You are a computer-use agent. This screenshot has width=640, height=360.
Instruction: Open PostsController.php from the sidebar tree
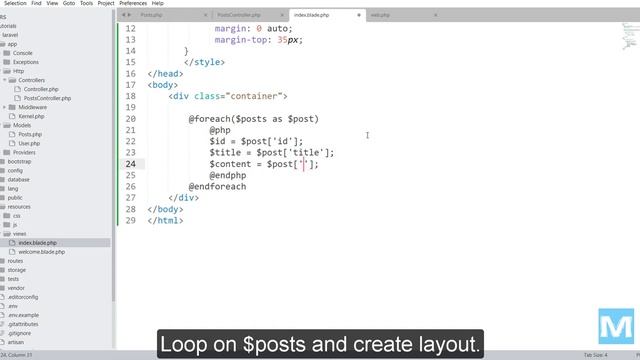tap(47, 98)
